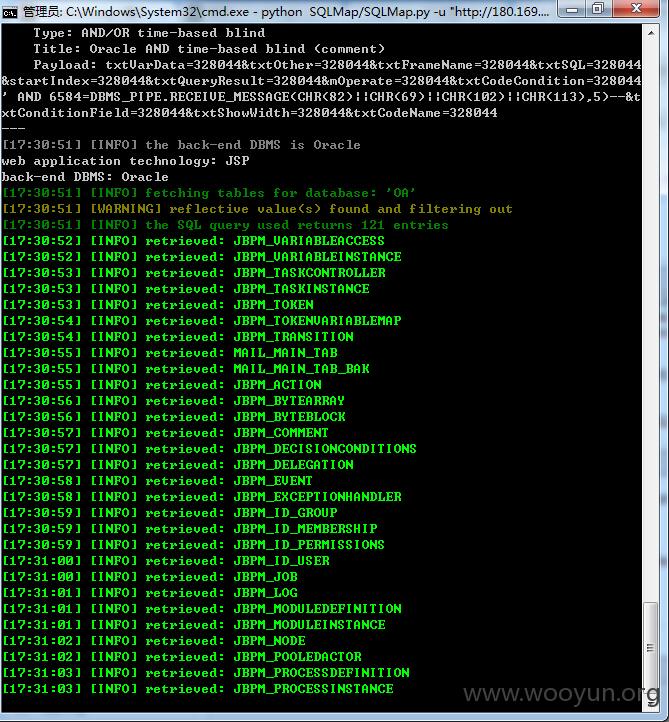Click retrieved JBPM_EXCEPTIONHANDLER entry
Viewport: 669px width, 722px height.
click(202, 497)
